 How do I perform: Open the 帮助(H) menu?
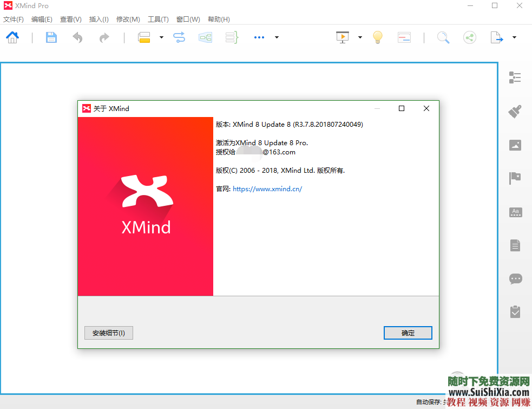[219, 19]
